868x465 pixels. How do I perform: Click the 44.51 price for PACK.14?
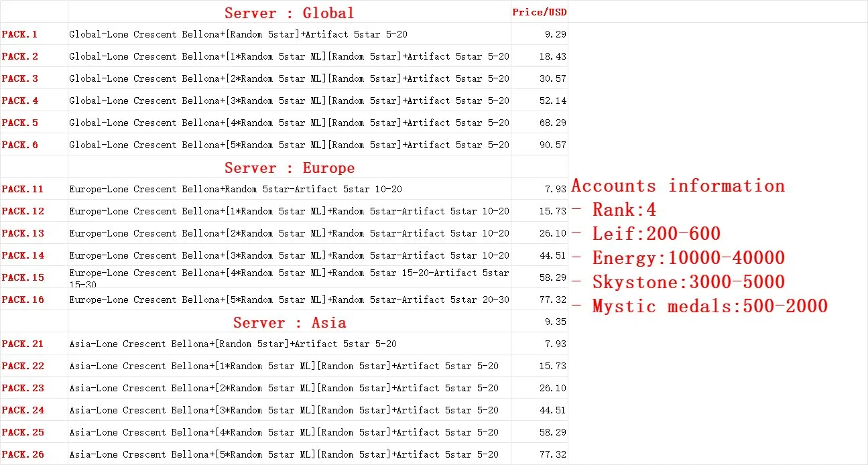click(539, 255)
